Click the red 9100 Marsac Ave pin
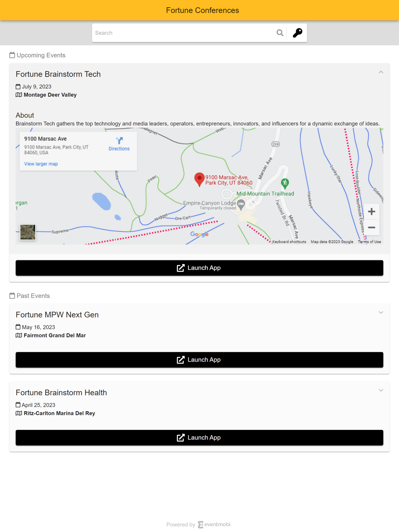The width and height of the screenshot is (399, 532). coord(199,179)
